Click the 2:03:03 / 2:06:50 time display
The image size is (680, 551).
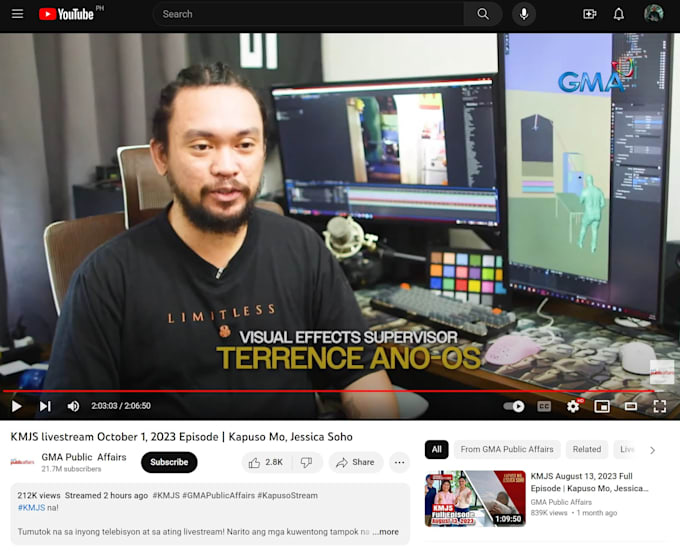click(x=121, y=406)
